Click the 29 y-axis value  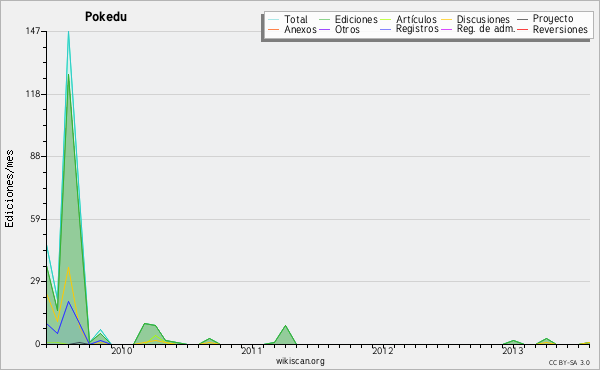click(35, 281)
